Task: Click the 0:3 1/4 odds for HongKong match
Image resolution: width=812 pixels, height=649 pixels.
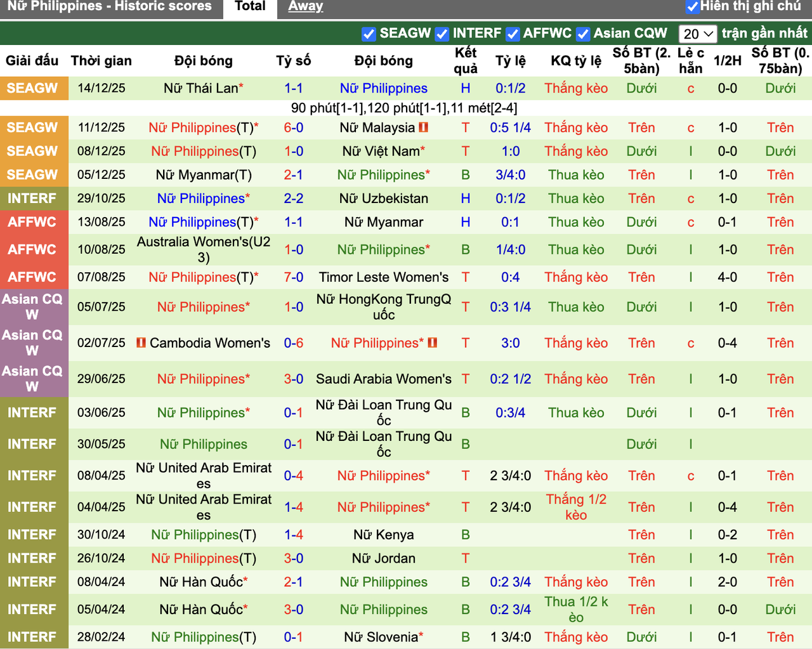Action: tap(511, 306)
